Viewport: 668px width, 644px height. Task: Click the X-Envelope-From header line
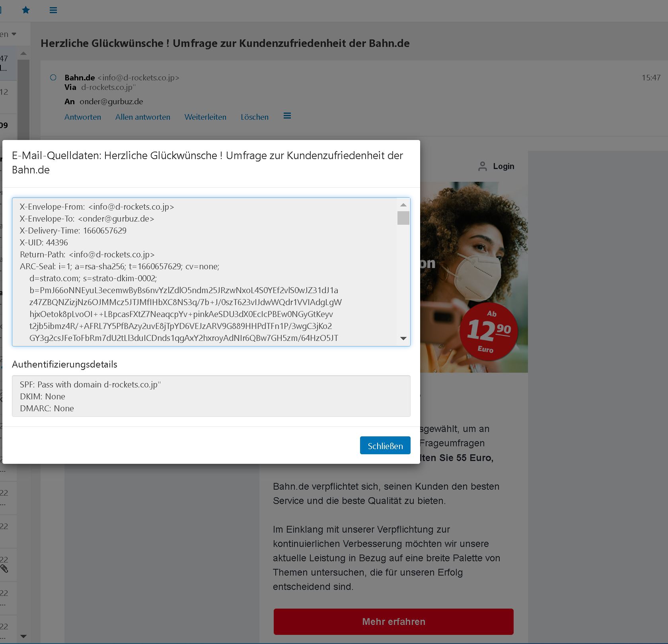(x=97, y=207)
